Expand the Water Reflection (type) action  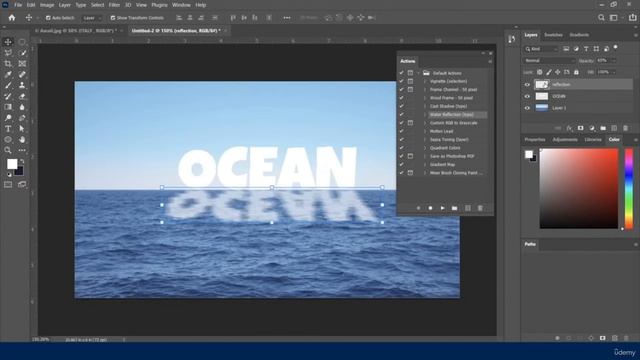click(425, 115)
